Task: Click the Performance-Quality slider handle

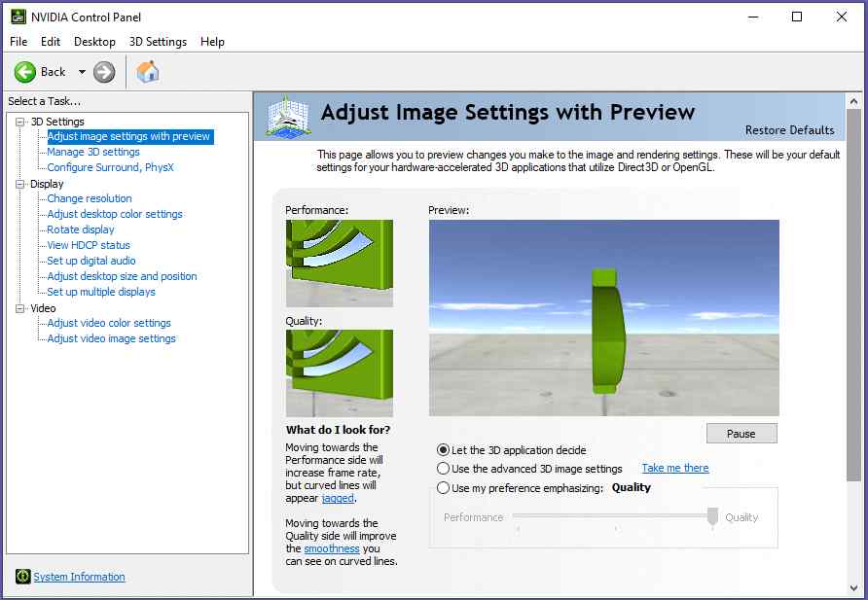Action: [712, 517]
